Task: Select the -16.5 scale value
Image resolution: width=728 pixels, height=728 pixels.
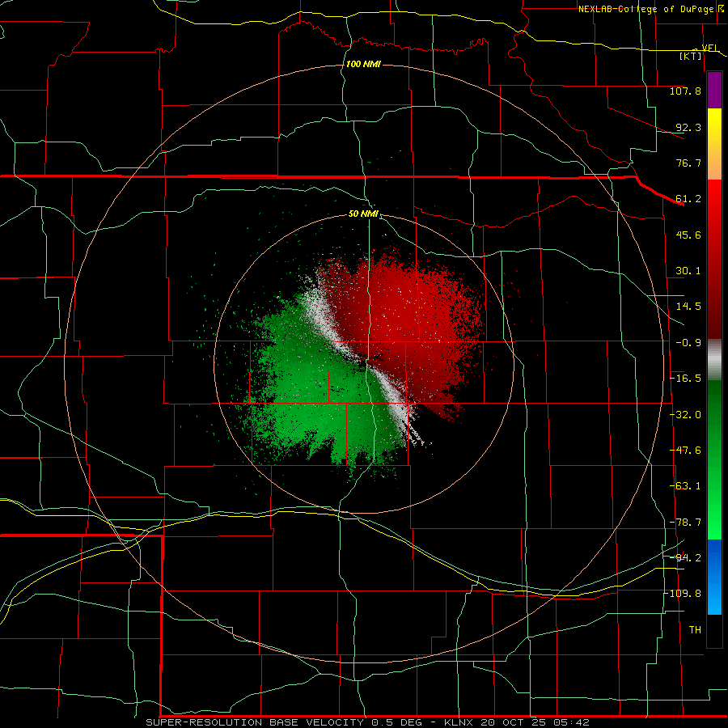Action: (685, 379)
